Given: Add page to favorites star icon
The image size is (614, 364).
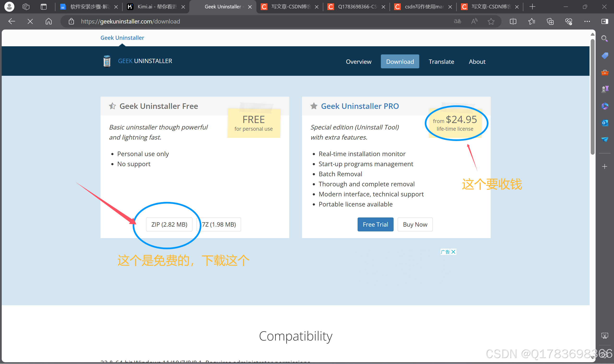Looking at the screenshot, I should coord(491,21).
